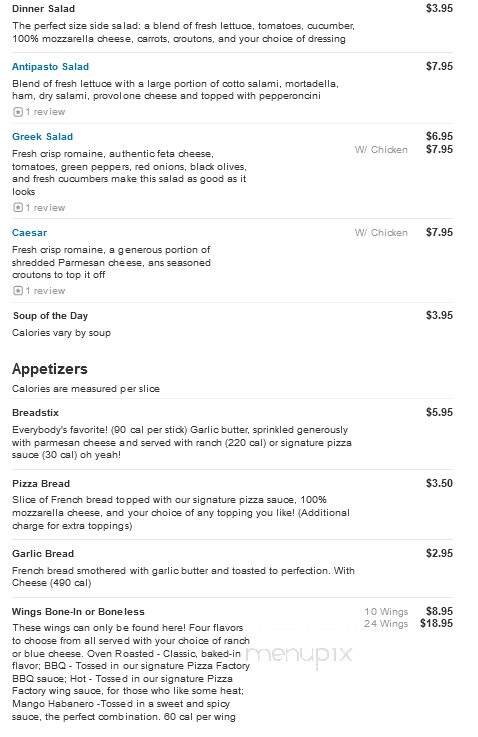Click the menupix watermark logo

click(x=299, y=655)
